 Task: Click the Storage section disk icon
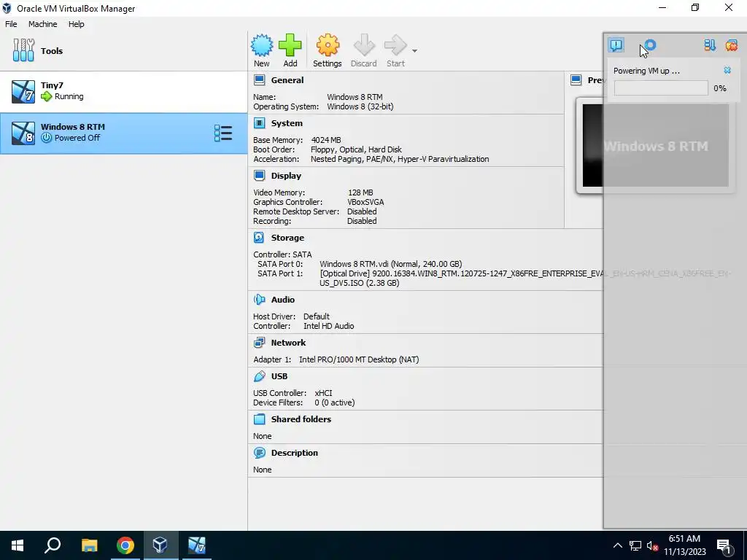tap(259, 237)
